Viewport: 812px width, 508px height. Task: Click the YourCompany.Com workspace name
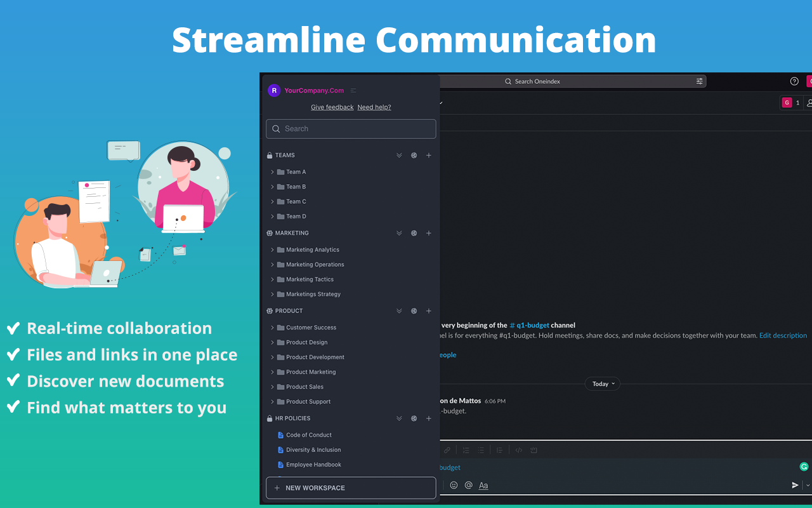[314, 91]
